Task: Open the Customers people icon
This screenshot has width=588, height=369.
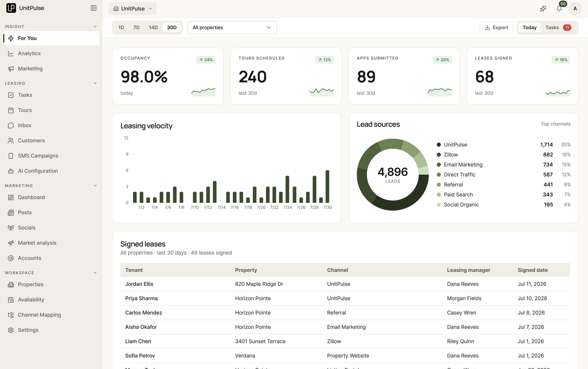Action: (x=11, y=141)
